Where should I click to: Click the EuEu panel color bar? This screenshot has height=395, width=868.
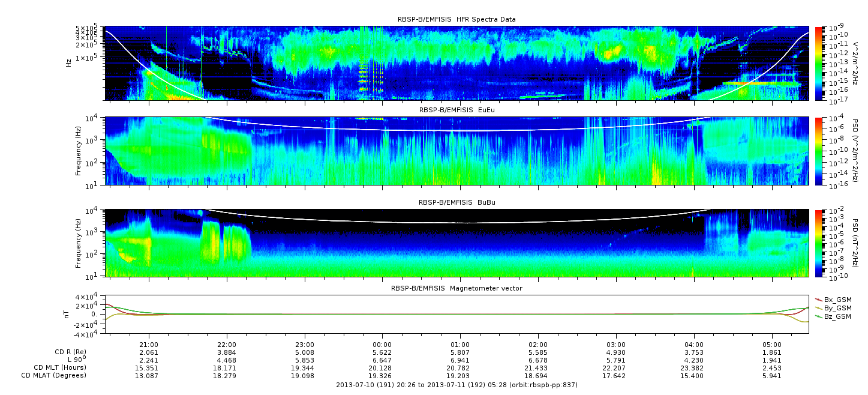pos(819,151)
